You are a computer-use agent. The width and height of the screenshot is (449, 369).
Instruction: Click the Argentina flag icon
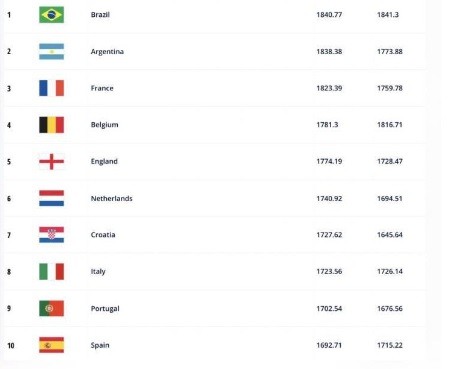point(51,51)
